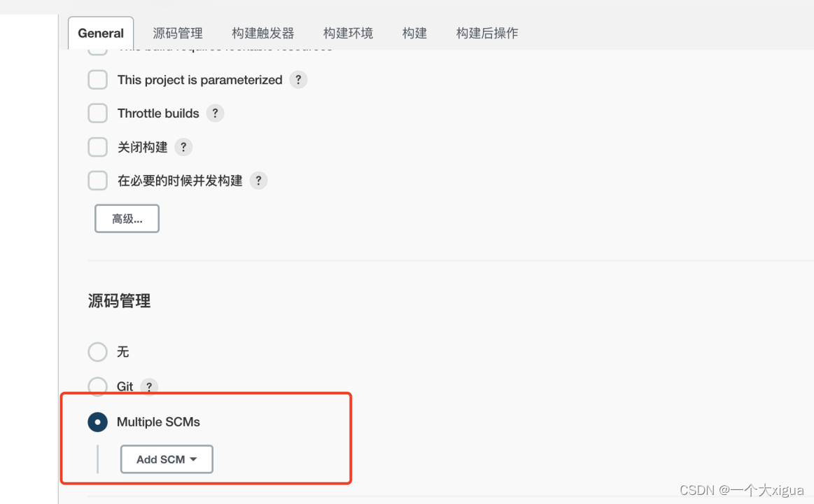Screen dimensions: 814x504
Task: Select the 无 source control option
Action: pos(97,352)
